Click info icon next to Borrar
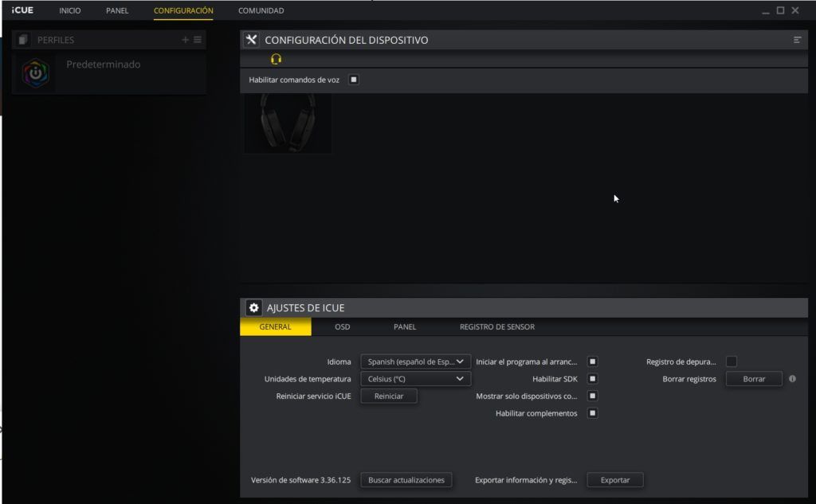Image resolution: width=816 pixels, height=504 pixels. pyautogui.click(x=792, y=379)
